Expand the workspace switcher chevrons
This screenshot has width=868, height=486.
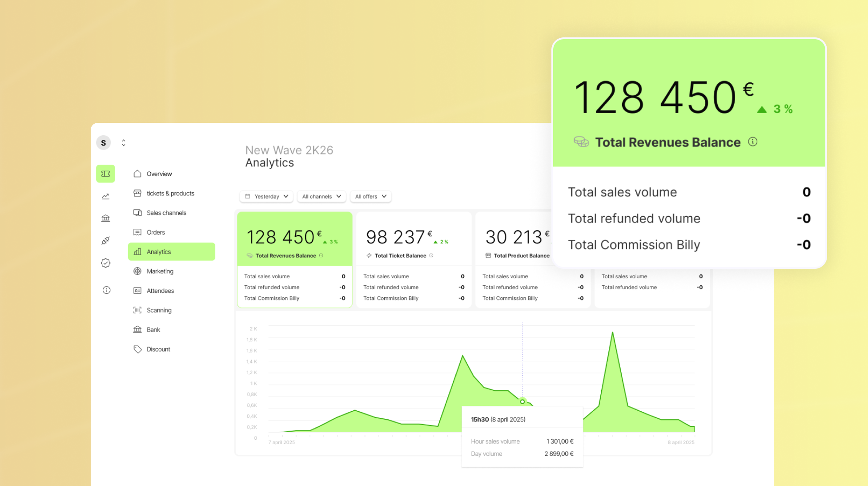pyautogui.click(x=124, y=142)
